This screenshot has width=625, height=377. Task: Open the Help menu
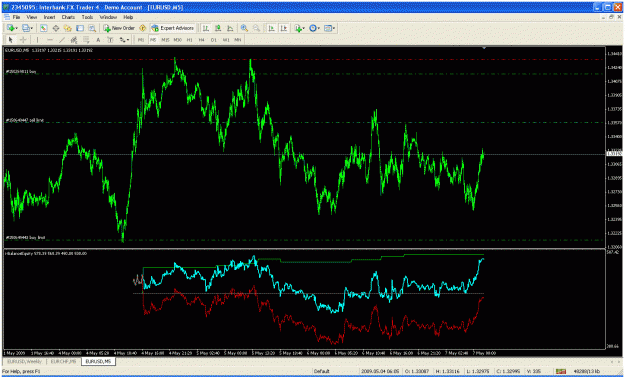tap(128, 17)
